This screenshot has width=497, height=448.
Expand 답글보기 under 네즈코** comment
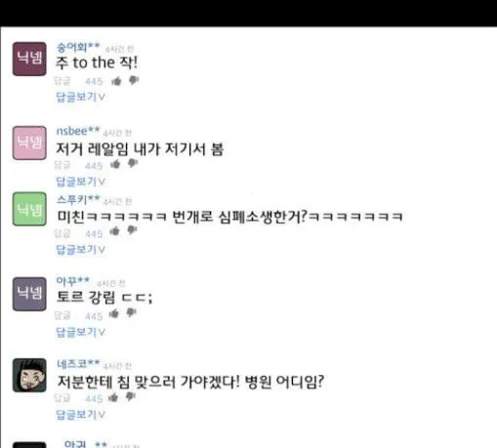[x=80, y=415]
